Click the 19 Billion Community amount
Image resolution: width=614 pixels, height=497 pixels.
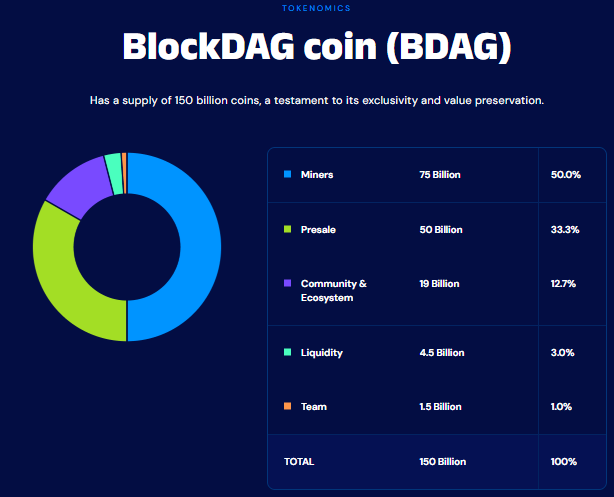pyautogui.click(x=439, y=284)
